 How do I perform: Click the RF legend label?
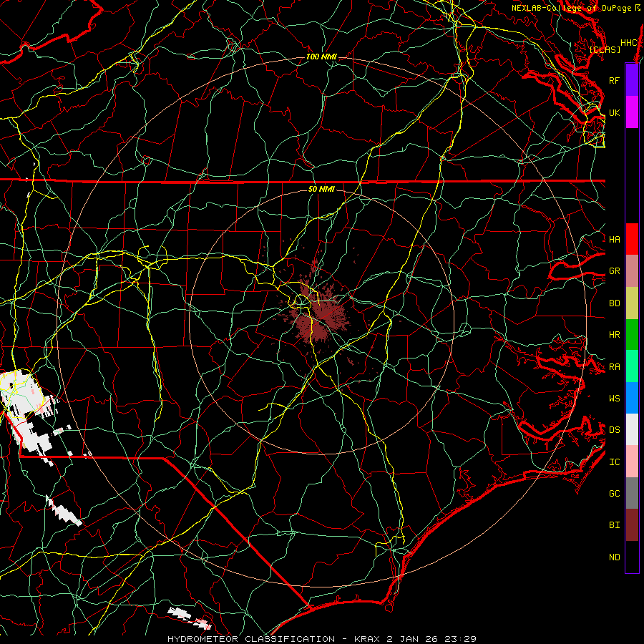[614, 80]
